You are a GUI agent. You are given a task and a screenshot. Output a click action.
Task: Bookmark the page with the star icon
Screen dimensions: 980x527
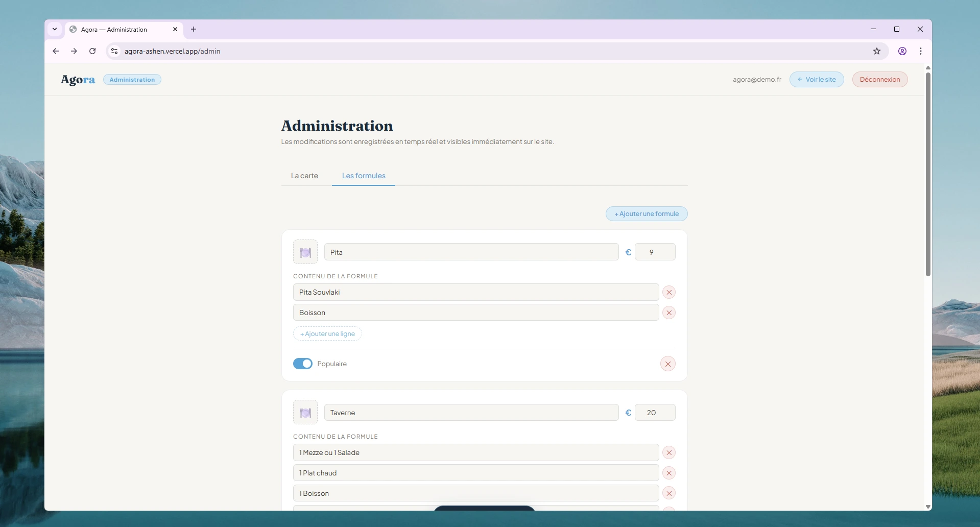point(877,51)
